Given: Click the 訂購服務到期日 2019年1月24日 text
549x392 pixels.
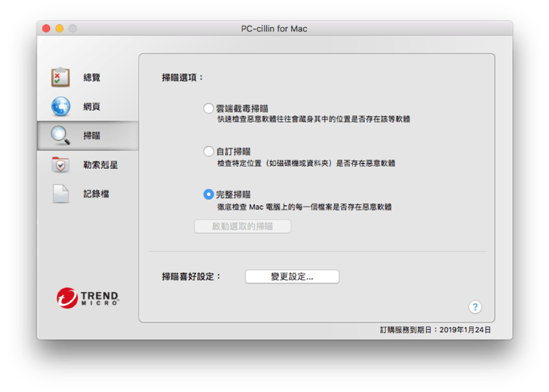Looking at the screenshot, I should [435, 330].
